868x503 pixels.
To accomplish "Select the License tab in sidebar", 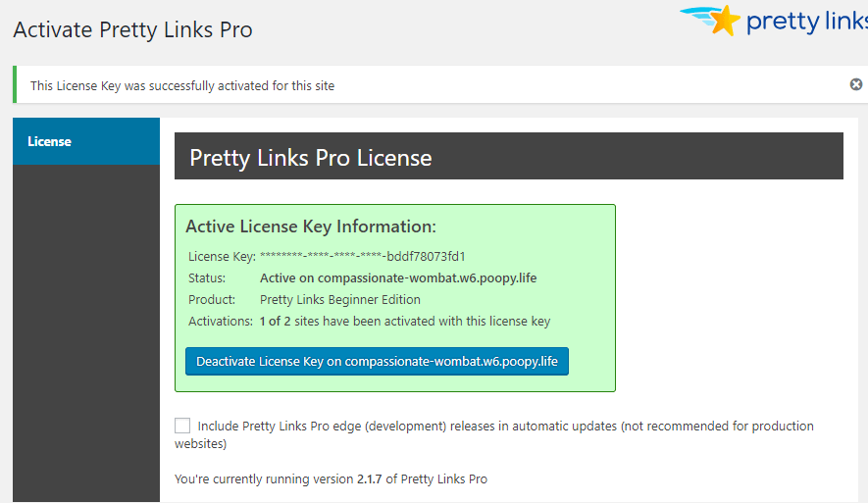I will click(x=86, y=141).
